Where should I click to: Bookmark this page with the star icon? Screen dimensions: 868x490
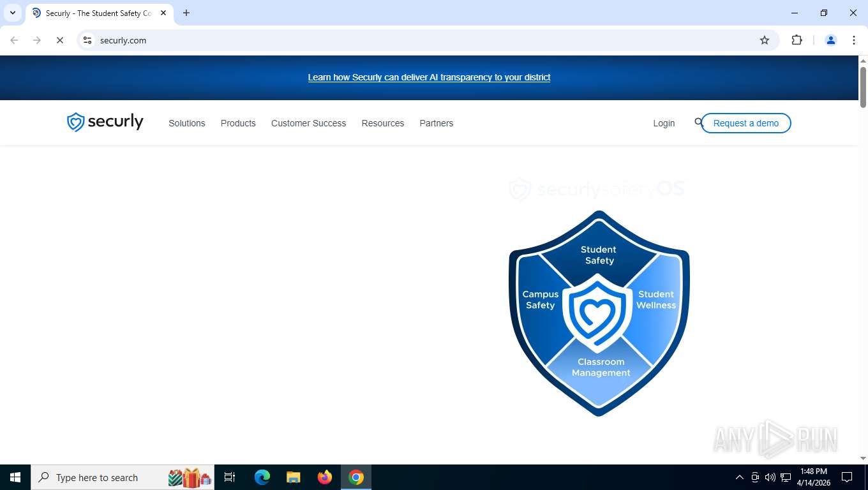tap(765, 40)
